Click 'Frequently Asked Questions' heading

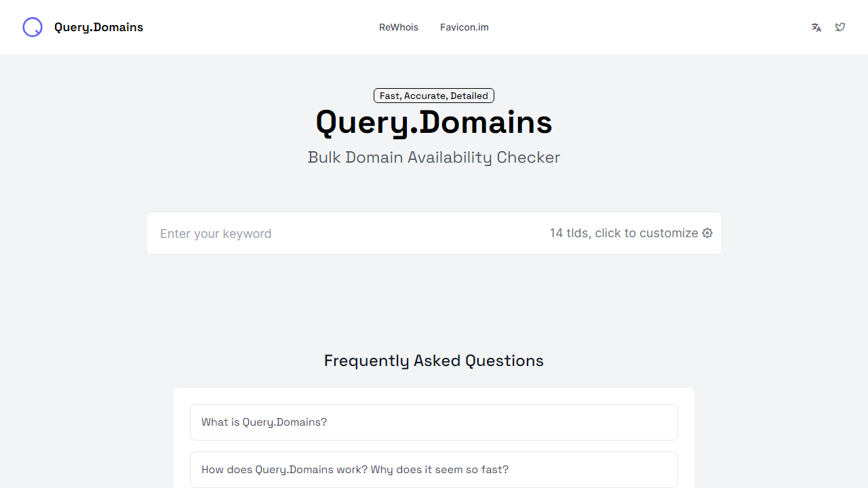point(434,361)
